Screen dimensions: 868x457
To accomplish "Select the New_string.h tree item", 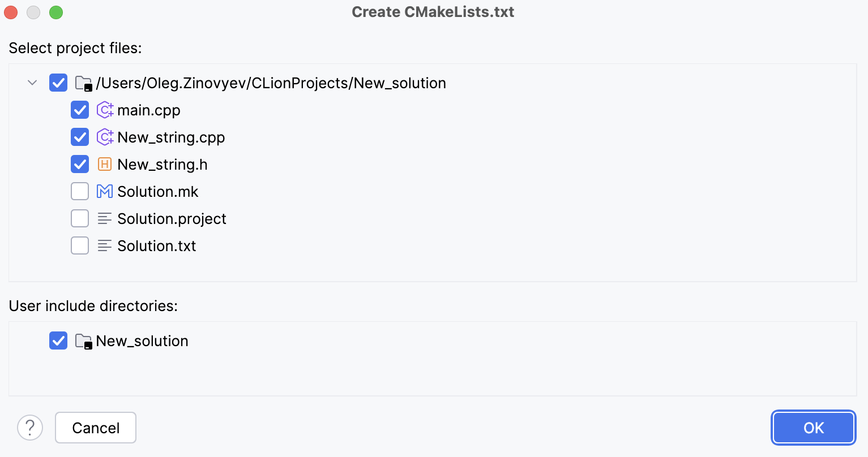I will [x=163, y=164].
